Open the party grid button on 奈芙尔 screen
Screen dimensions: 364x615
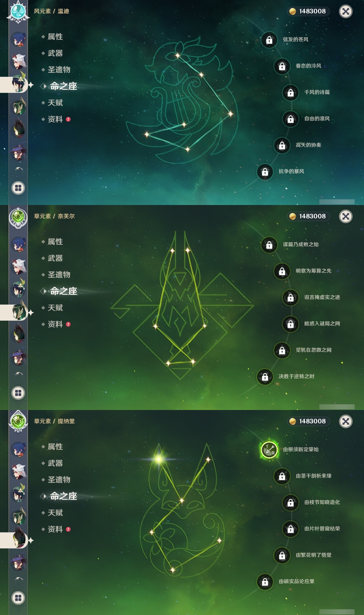(x=18, y=393)
